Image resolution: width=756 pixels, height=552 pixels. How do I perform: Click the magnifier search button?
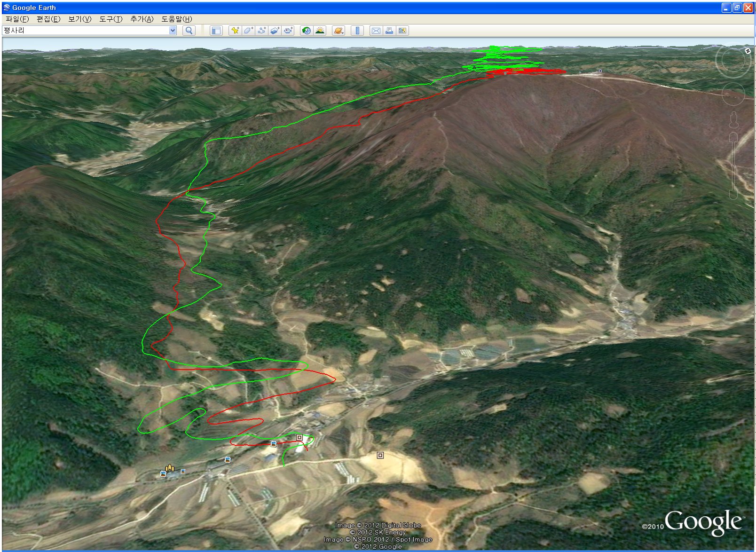pos(189,31)
